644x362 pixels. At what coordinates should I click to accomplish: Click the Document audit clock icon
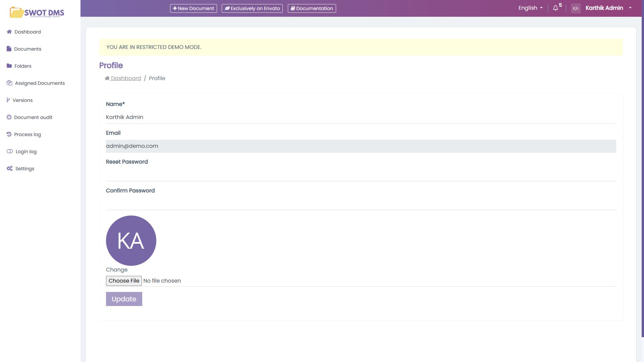[x=9, y=117]
